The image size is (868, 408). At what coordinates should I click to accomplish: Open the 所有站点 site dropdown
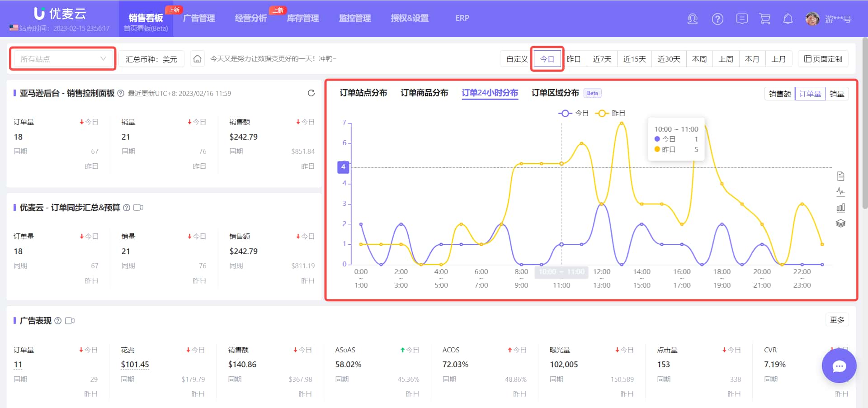(63, 59)
